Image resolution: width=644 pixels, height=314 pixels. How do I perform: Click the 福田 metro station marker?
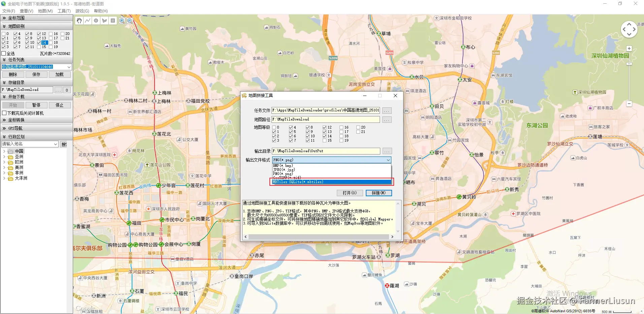point(129,223)
